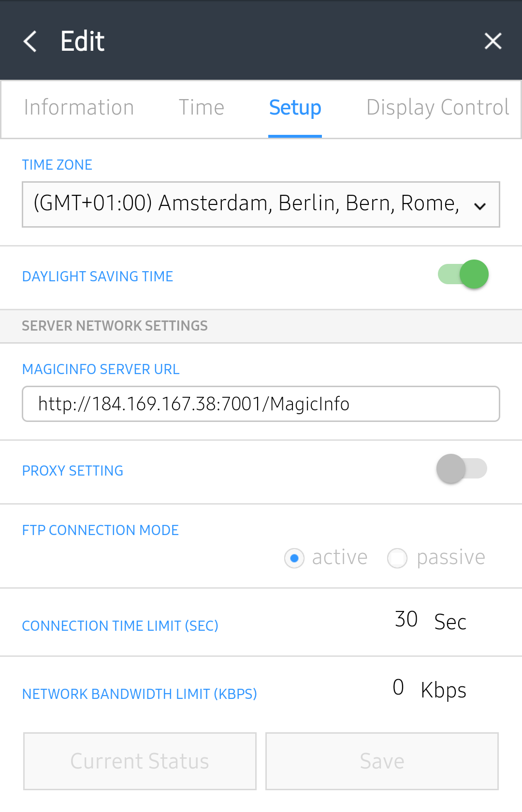Click the MagicInfo Server URL input field
The width and height of the screenshot is (522, 812).
point(261,404)
